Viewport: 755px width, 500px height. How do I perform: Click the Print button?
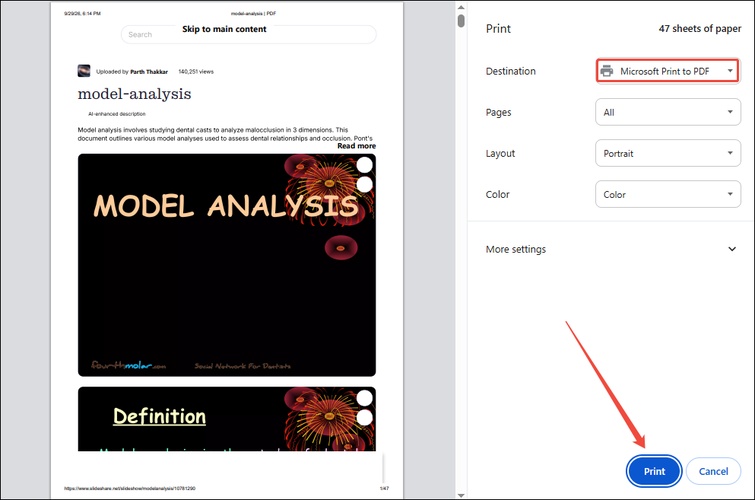point(654,471)
